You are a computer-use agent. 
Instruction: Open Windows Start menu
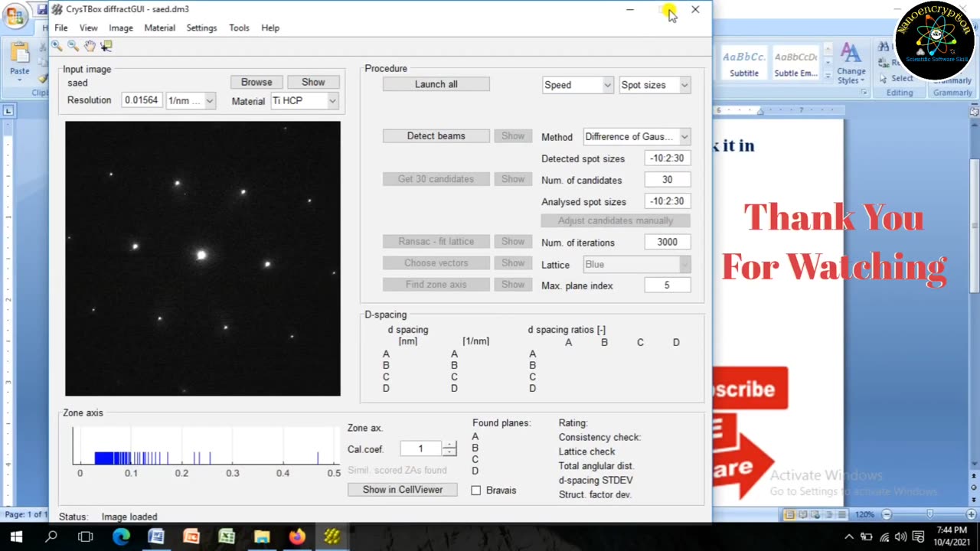tap(16, 537)
